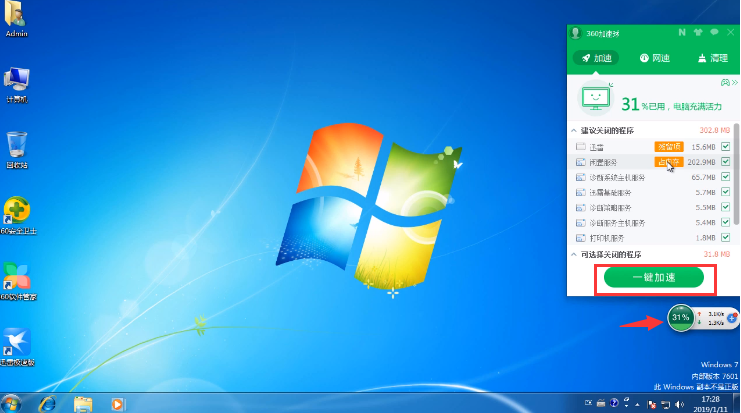Click the N icon in panel header
The width and height of the screenshot is (741, 413).
[x=682, y=33]
